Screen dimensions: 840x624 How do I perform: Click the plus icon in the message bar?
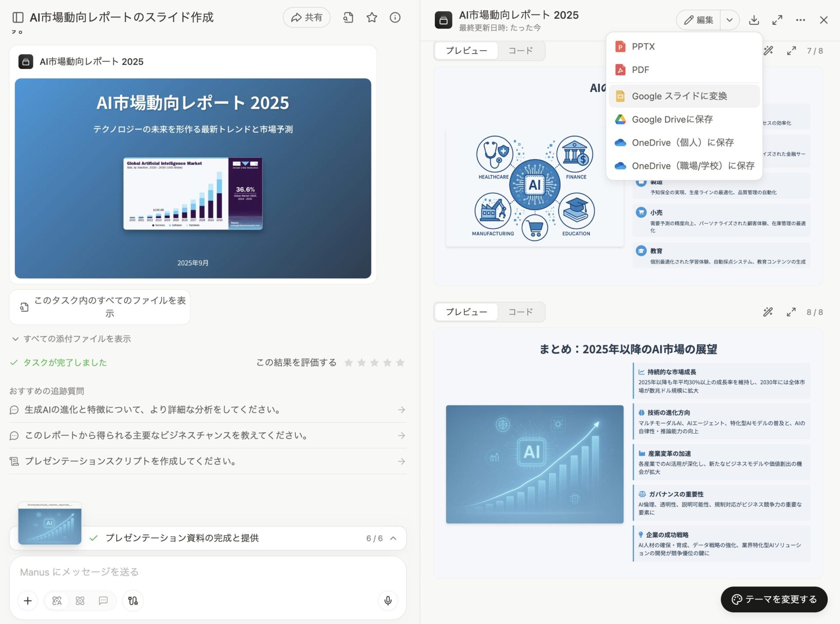pyautogui.click(x=28, y=600)
